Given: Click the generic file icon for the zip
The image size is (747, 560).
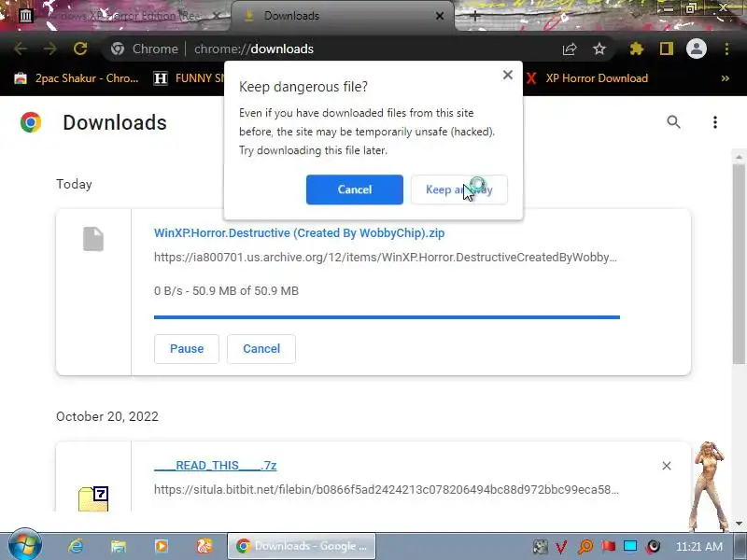Looking at the screenshot, I should (x=93, y=239).
